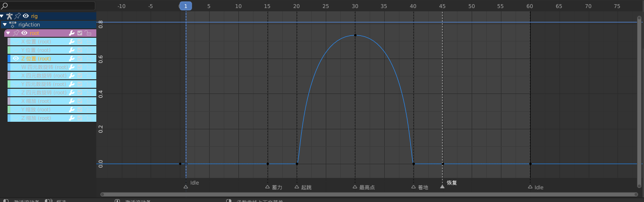Click the wrench icon on Y 位置 channel
The height and width of the screenshot is (202, 644).
pyautogui.click(x=72, y=50)
